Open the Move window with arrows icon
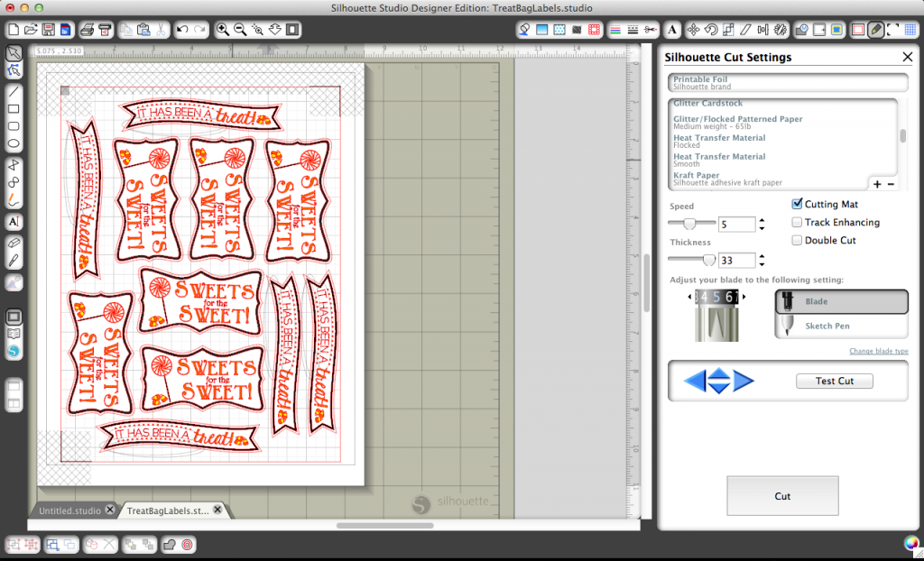This screenshot has height=561, width=924. point(694,30)
